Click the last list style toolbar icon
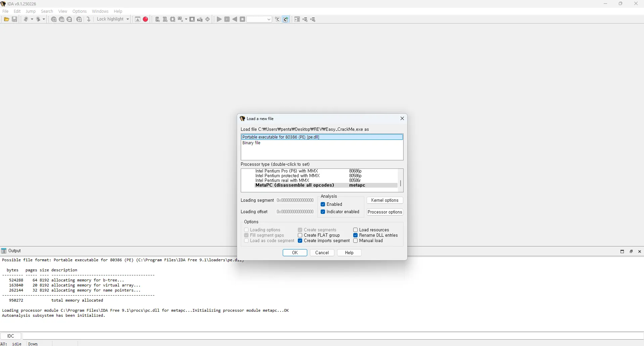The width and height of the screenshot is (644, 346). (313, 20)
